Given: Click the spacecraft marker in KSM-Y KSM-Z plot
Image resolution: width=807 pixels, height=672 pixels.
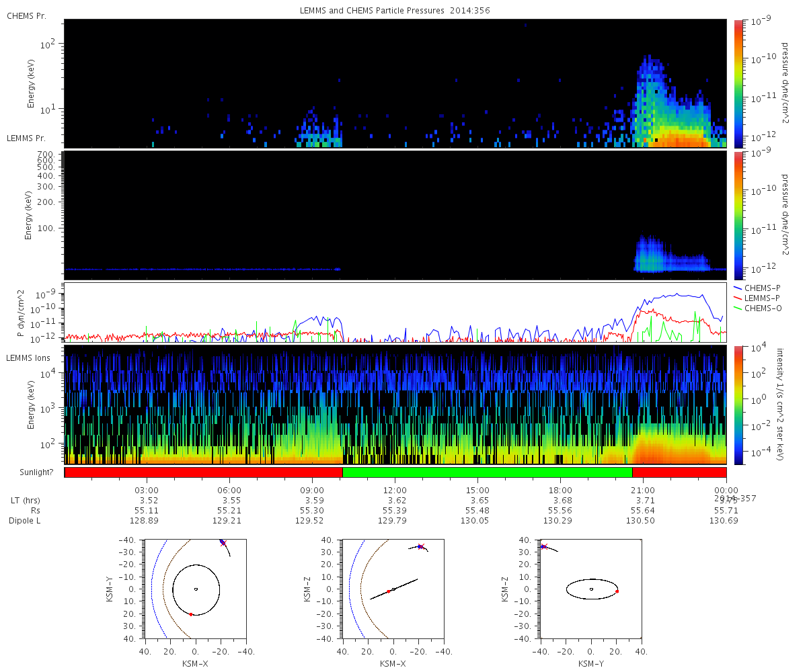Looking at the screenshot, I should [544, 546].
